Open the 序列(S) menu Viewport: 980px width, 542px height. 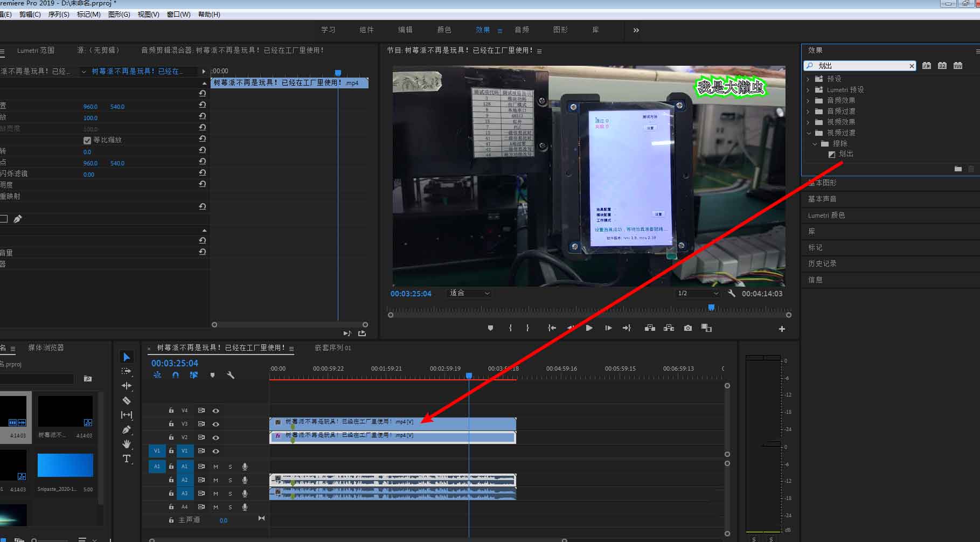[x=59, y=15]
